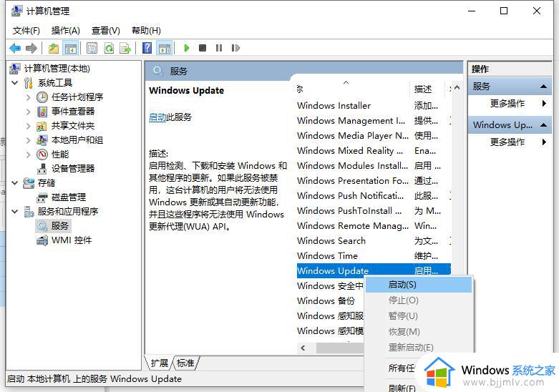Toggle the show/hide action pane icon
Viewport: 559px width, 392px height.
coord(165,48)
